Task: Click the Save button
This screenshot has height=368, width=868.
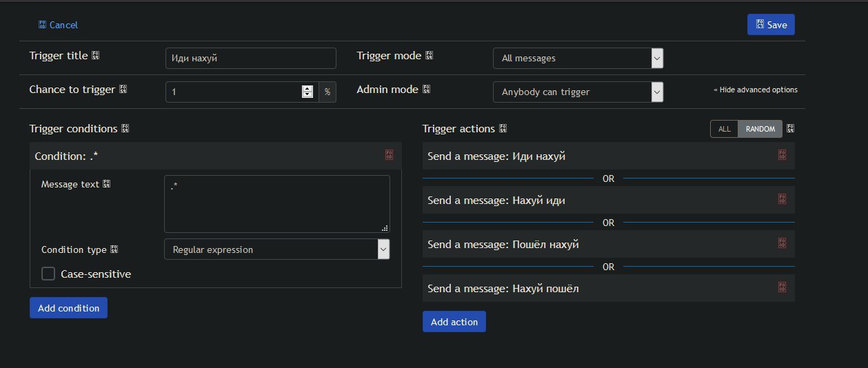Action: [x=771, y=25]
